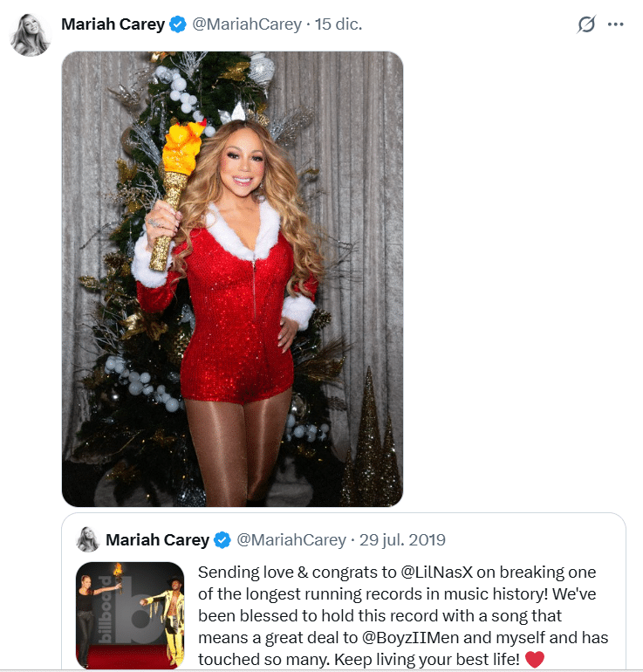Open the Grok explain-post icon
643x672 pixels.
(x=586, y=24)
